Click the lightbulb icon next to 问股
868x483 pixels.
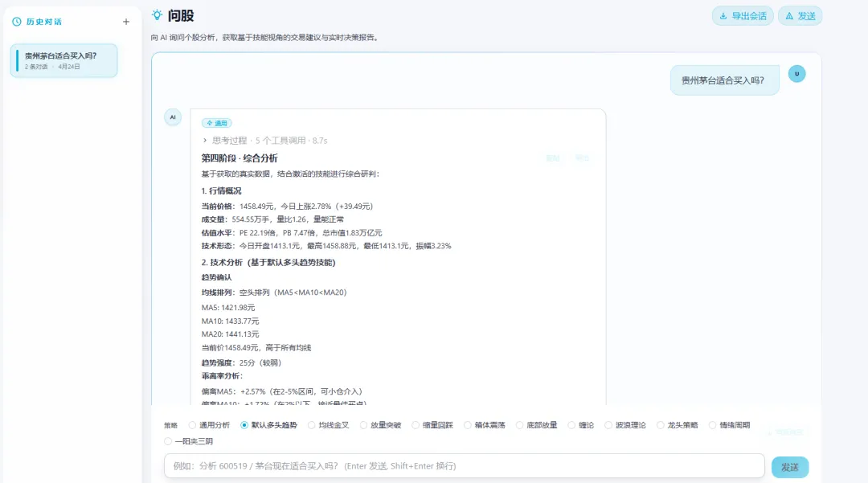[158, 15]
